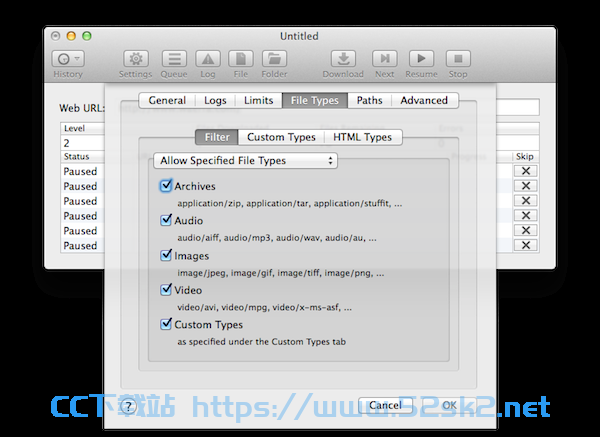Click the application/zip archive types description
Image resolution: width=600 pixels, height=437 pixels.
[290, 203]
